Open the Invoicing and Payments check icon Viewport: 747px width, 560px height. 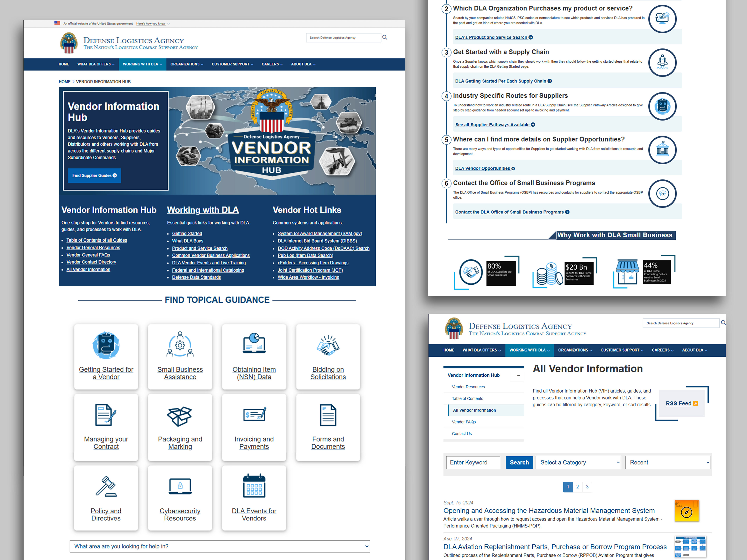pos(254,415)
